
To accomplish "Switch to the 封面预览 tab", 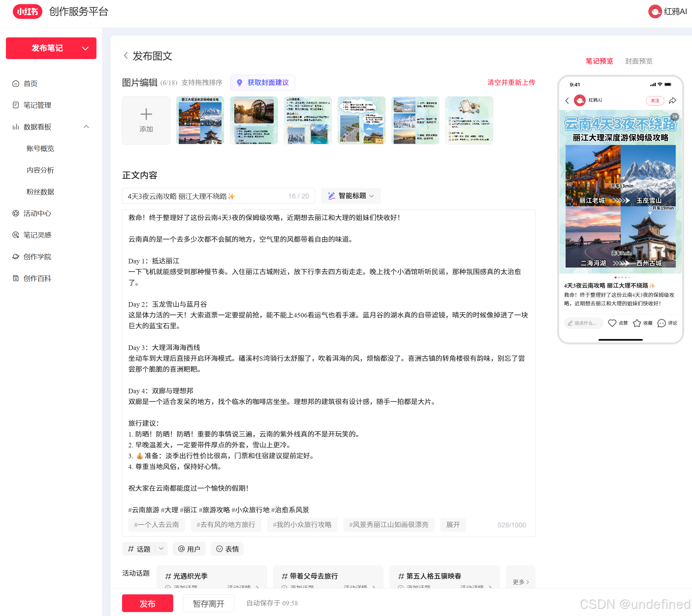I will click(638, 61).
